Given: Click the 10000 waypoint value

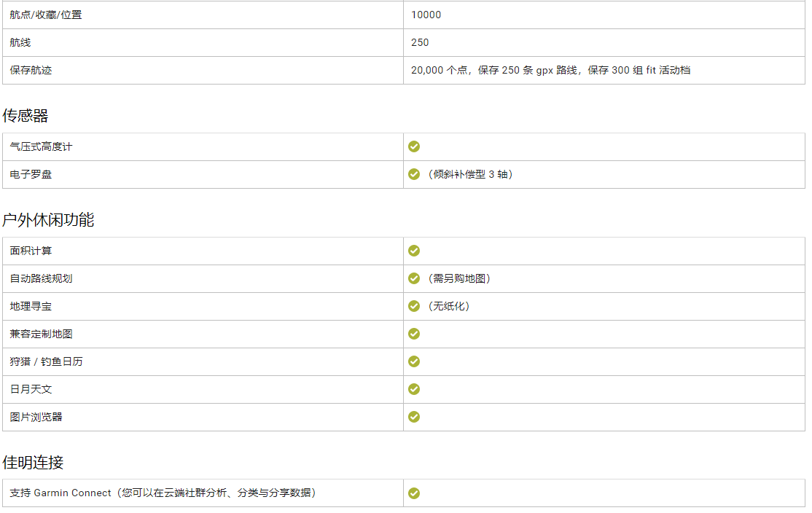Looking at the screenshot, I should click(426, 15).
